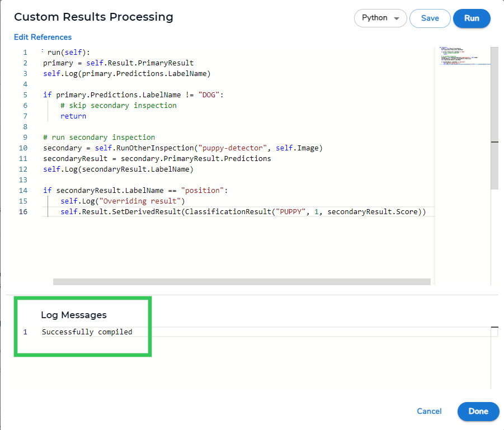Click the "Overriding result" string on line 15
This screenshot has height=430, width=504.
tap(140, 201)
